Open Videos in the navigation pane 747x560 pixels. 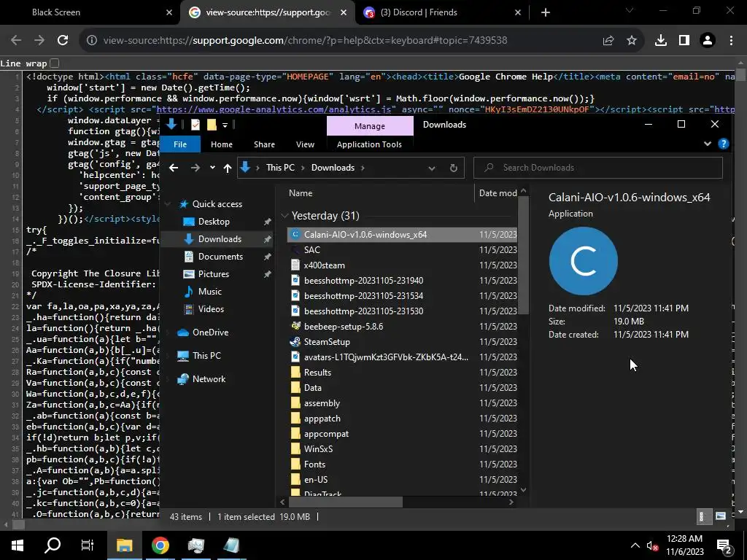coord(211,309)
